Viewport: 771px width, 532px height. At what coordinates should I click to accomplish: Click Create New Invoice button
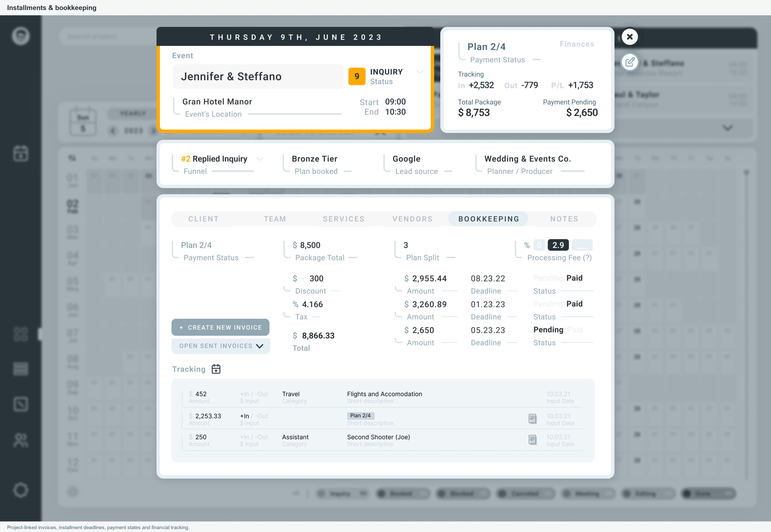(x=220, y=327)
